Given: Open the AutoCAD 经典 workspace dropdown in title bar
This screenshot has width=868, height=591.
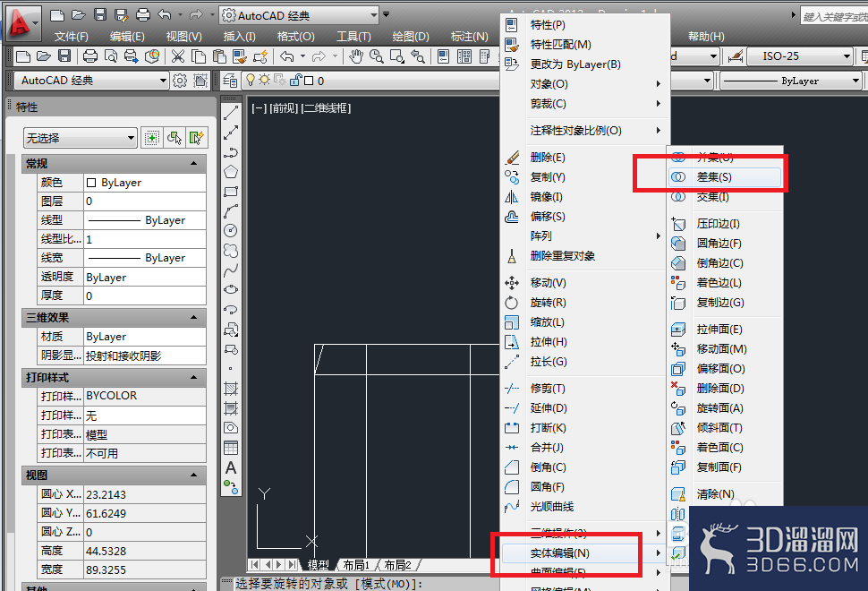Looking at the screenshot, I should (x=374, y=15).
